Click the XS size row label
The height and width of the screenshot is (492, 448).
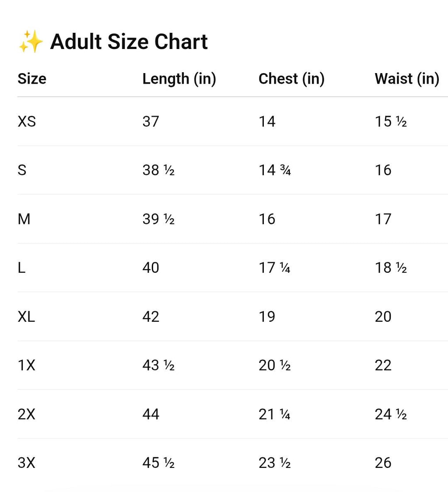(x=27, y=121)
